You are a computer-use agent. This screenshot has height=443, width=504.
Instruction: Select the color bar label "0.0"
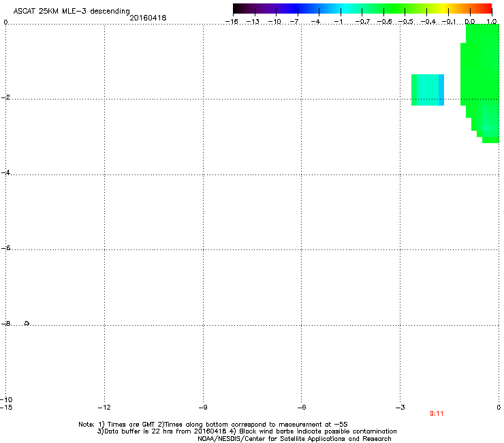click(470, 22)
